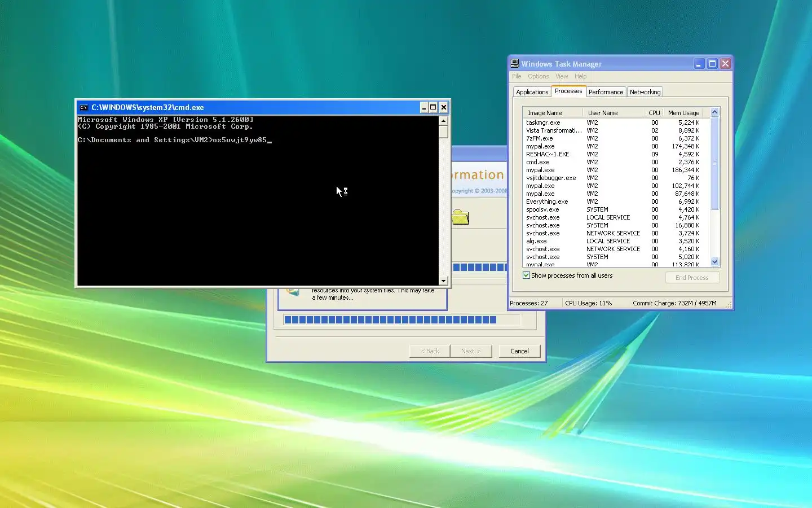This screenshot has height=508, width=812.
Task: Sort processes by CPU column
Action: coord(654,113)
